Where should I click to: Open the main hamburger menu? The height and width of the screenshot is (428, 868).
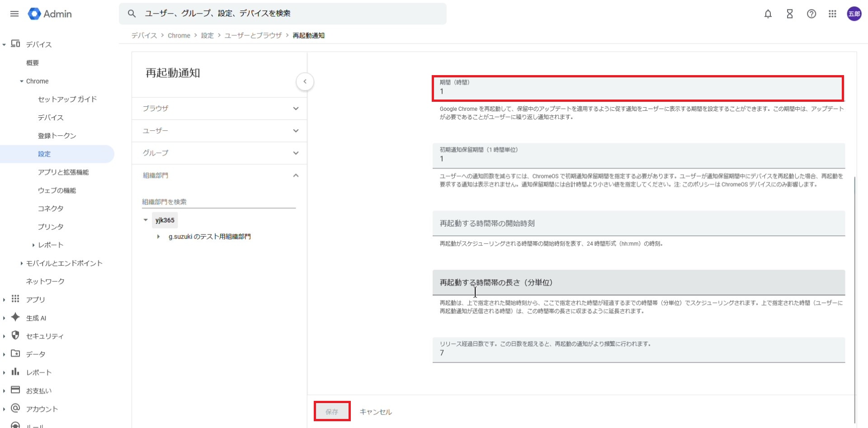click(14, 14)
